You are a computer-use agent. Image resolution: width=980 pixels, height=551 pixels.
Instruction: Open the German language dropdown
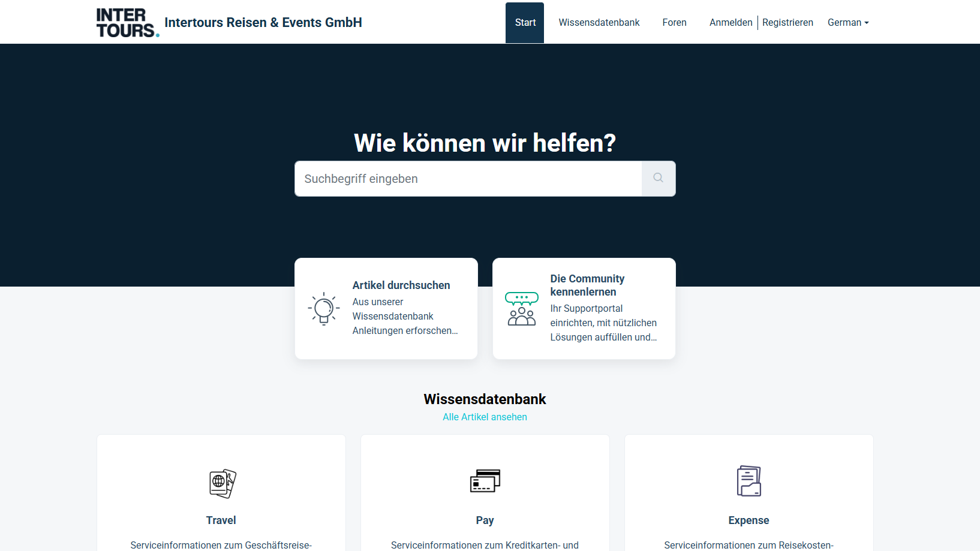(x=847, y=23)
